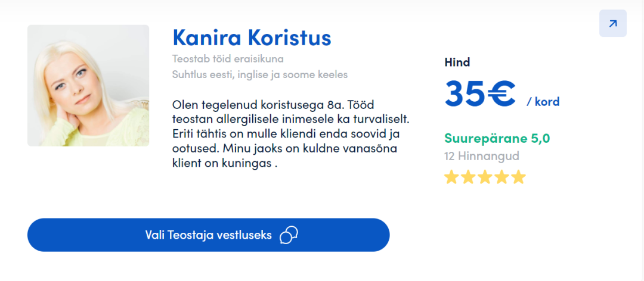The width and height of the screenshot is (644, 281).
Task: Open the provider's profile photo
Action: pos(88,85)
